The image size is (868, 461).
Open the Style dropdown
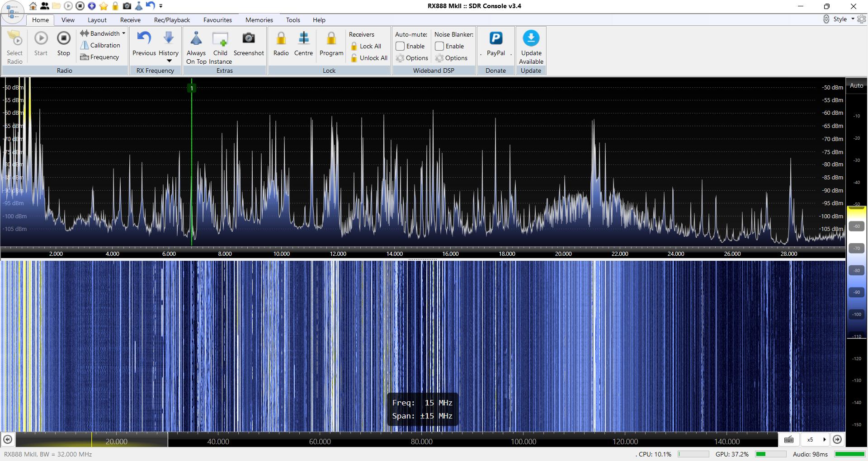(843, 19)
